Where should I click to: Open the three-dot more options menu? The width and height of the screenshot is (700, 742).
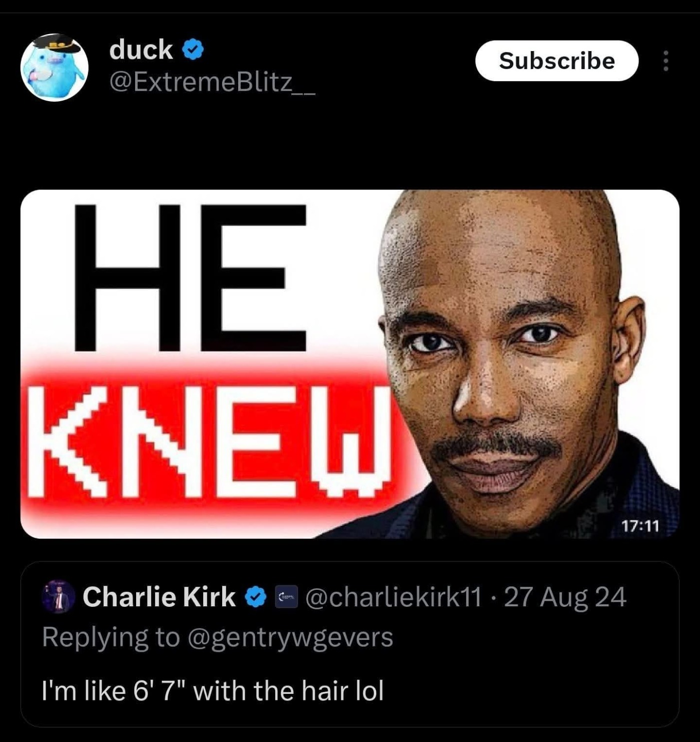click(x=665, y=61)
